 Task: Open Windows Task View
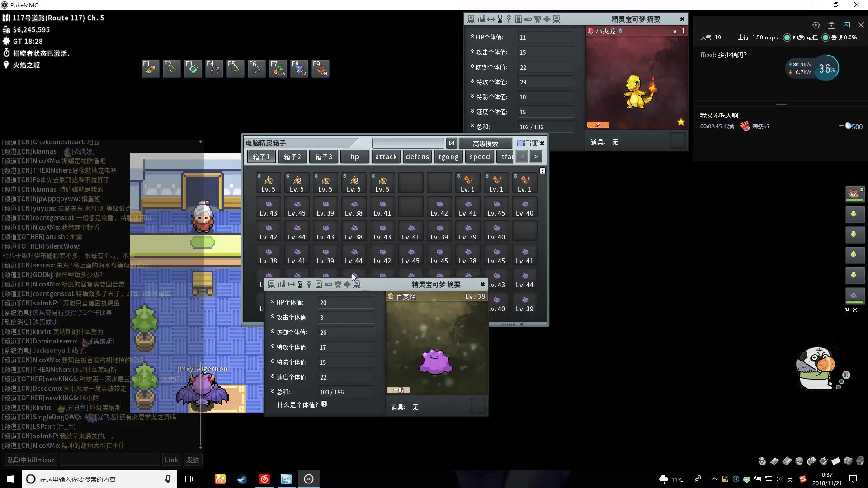point(188,479)
